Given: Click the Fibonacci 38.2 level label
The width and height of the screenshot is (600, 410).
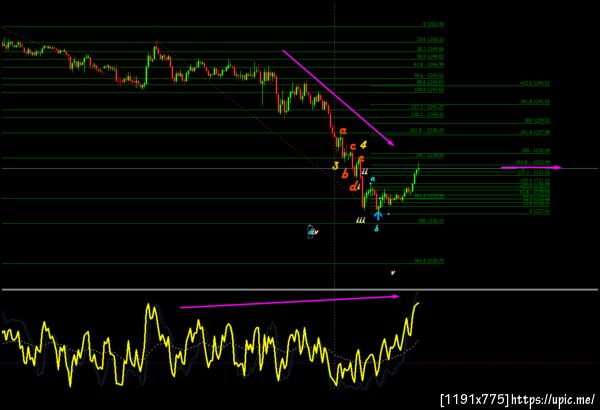Looking at the screenshot, I should pyautogui.click(x=430, y=49).
